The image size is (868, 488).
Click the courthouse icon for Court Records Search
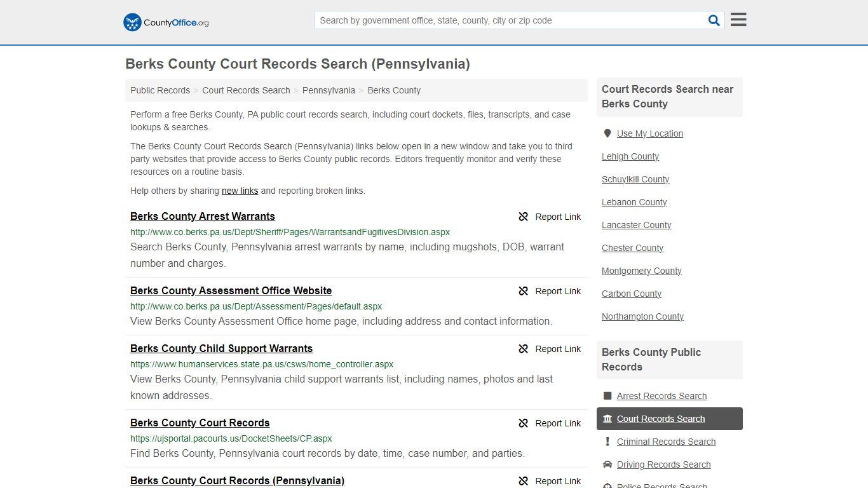607,419
